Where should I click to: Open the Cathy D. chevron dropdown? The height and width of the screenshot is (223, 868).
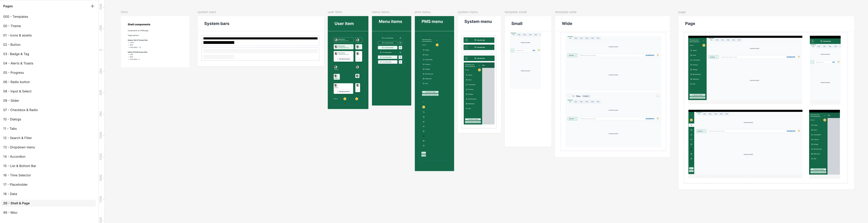[338, 67]
